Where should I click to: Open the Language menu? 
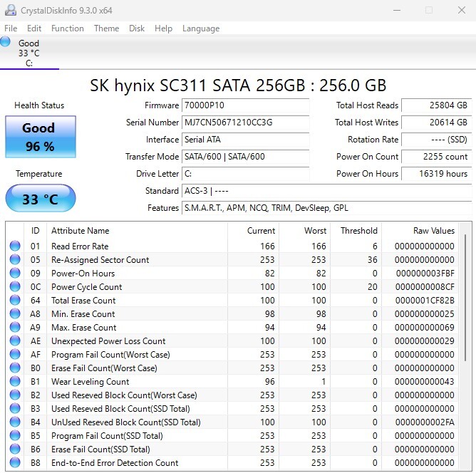point(201,28)
